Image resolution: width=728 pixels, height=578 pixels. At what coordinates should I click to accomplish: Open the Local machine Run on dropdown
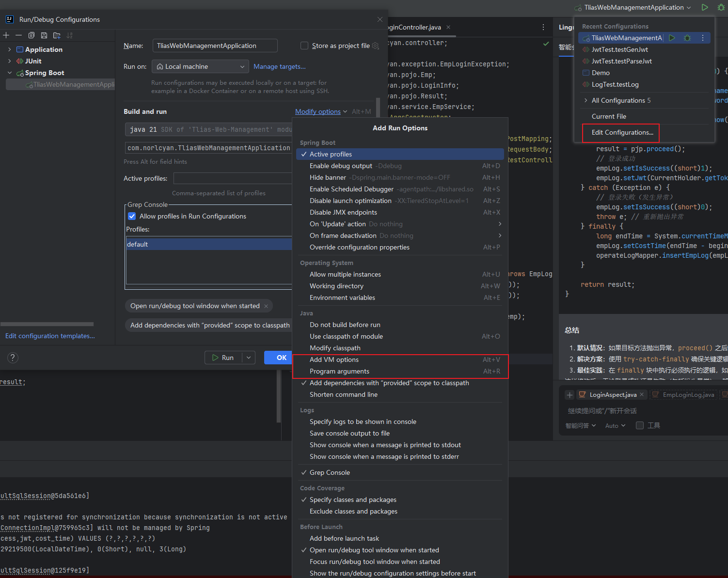click(x=200, y=66)
